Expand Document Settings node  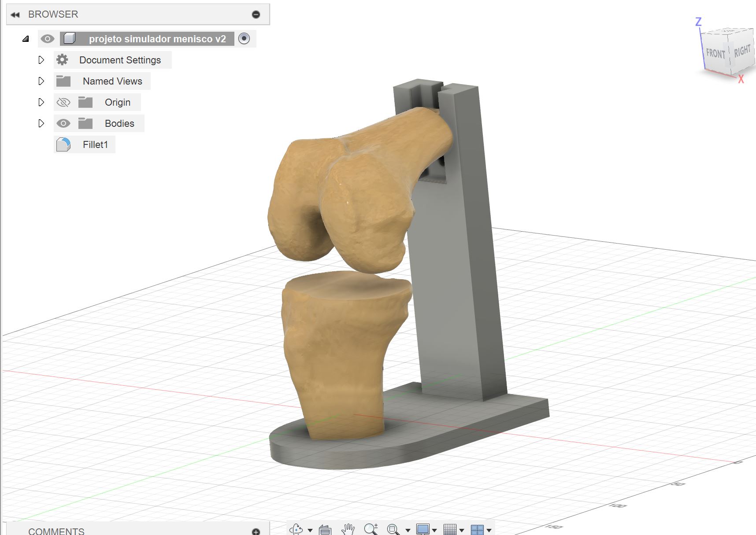tap(41, 60)
